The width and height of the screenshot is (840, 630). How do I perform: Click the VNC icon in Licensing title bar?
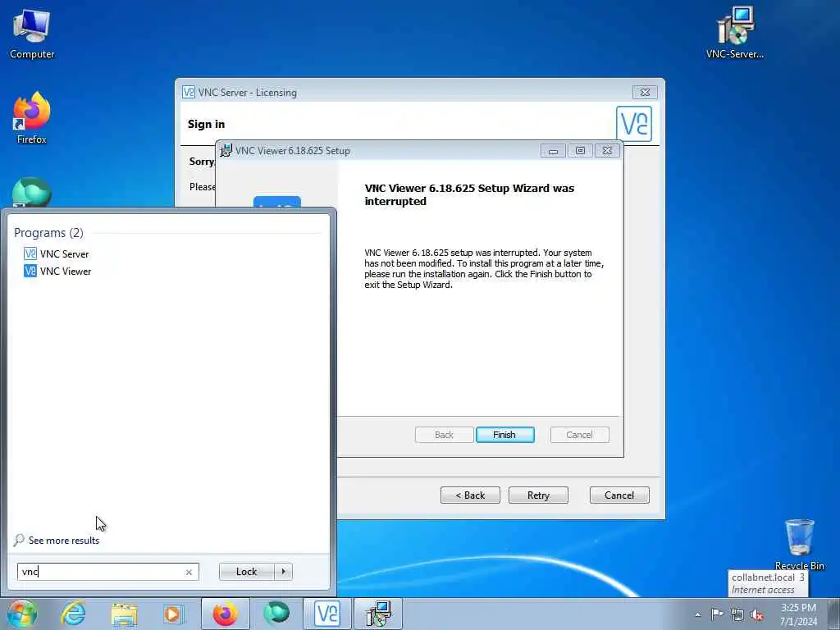click(189, 92)
